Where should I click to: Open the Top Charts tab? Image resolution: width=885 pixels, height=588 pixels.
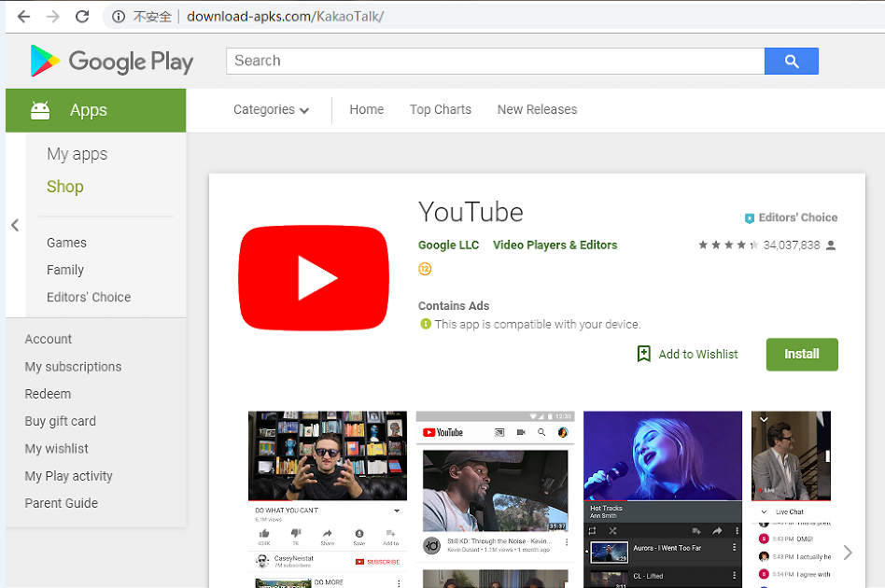click(x=441, y=109)
